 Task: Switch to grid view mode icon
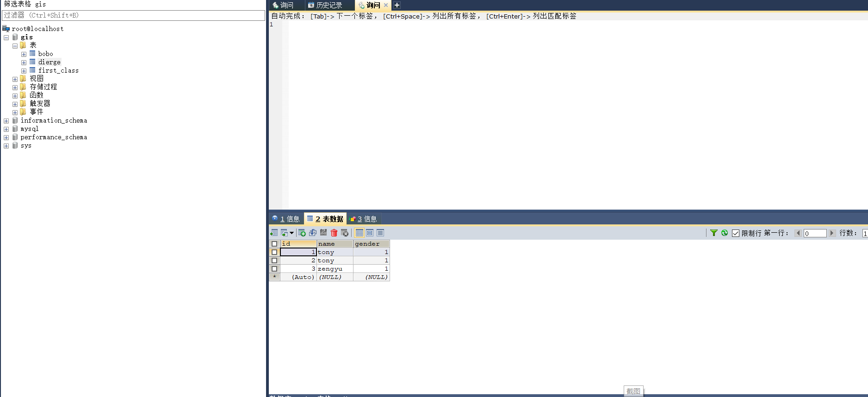click(x=360, y=233)
